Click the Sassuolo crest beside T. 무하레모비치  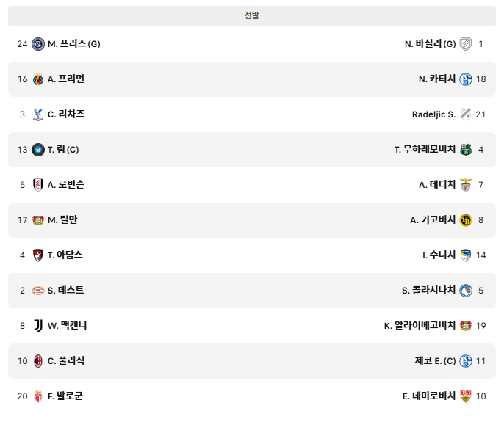tap(466, 150)
